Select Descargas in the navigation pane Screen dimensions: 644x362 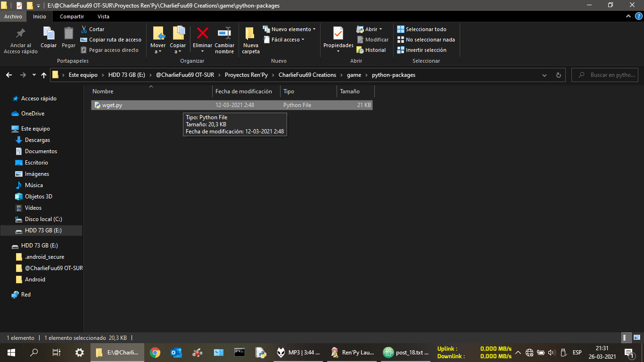pos(37,140)
